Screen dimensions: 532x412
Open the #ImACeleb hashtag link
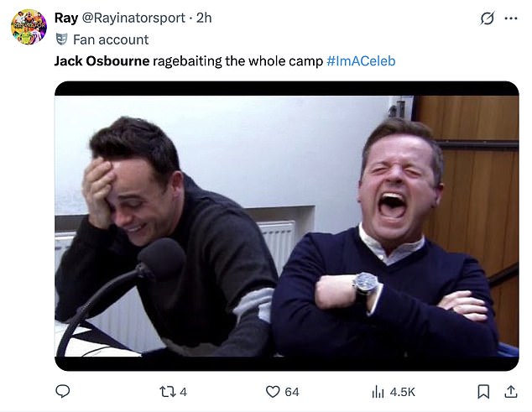pos(360,61)
